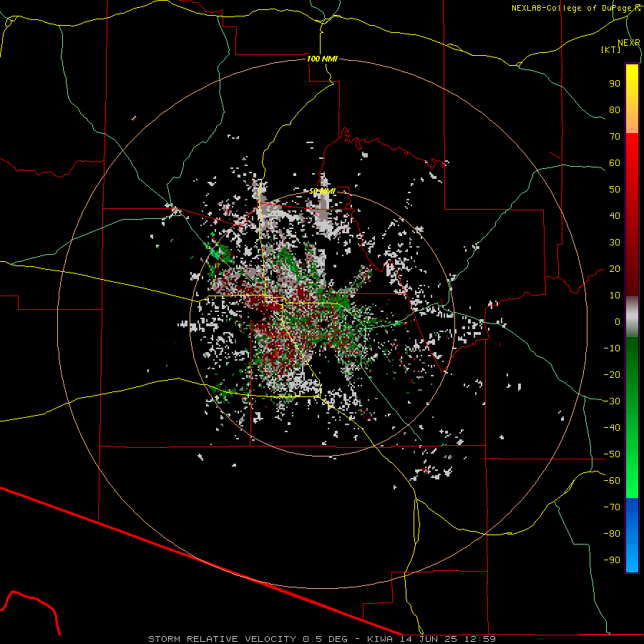The image size is (644, 644).
Task: Click the -70 value on velocity scale
Action: click(x=612, y=507)
